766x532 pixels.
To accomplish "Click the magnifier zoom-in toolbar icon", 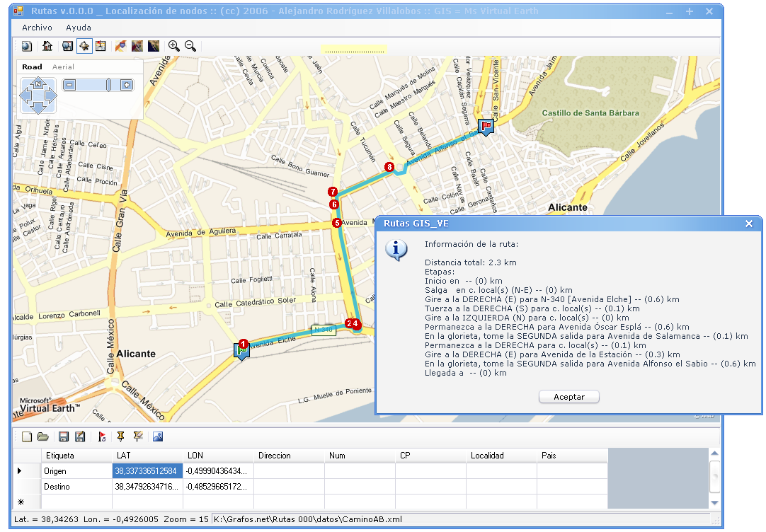I will (x=173, y=46).
